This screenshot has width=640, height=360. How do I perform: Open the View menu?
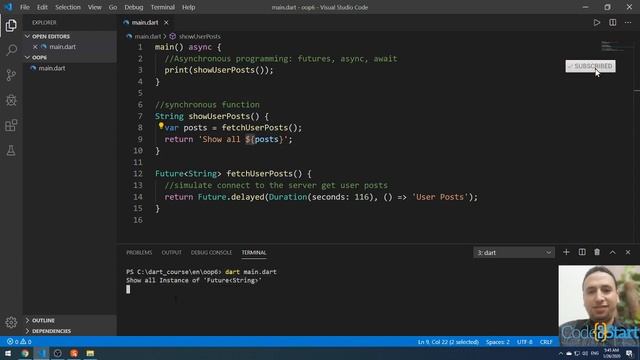tap(94, 7)
